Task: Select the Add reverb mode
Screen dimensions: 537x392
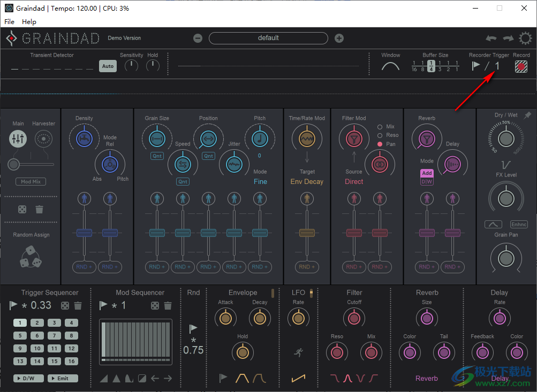Action: coord(427,173)
